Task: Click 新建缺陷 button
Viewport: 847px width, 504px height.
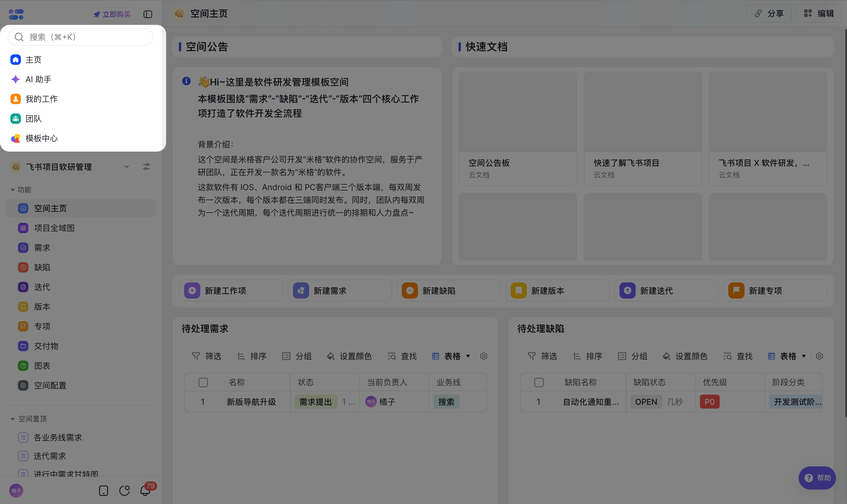Action: pyautogui.click(x=448, y=291)
